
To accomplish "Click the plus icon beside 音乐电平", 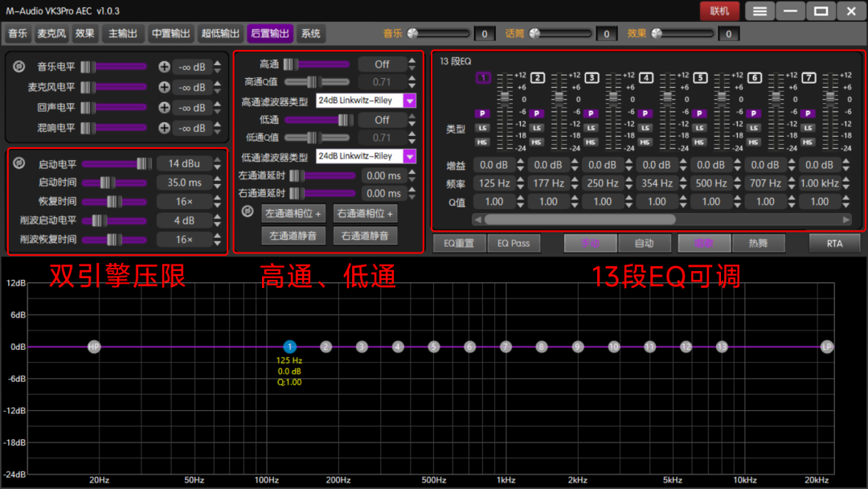I will [164, 67].
